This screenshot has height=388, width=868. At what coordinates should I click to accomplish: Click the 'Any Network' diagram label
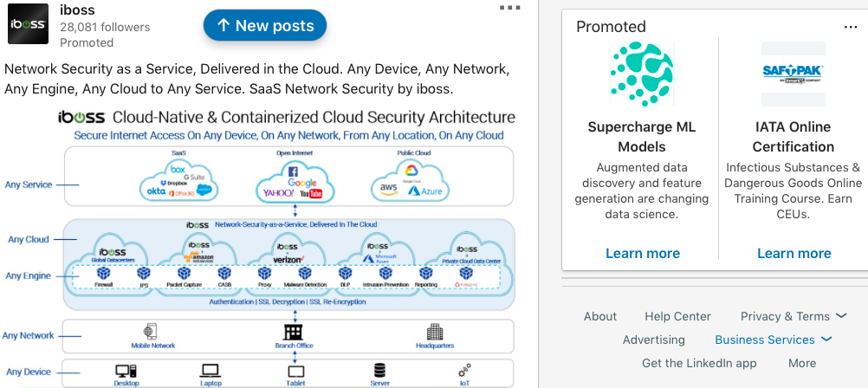pos(29,335)
